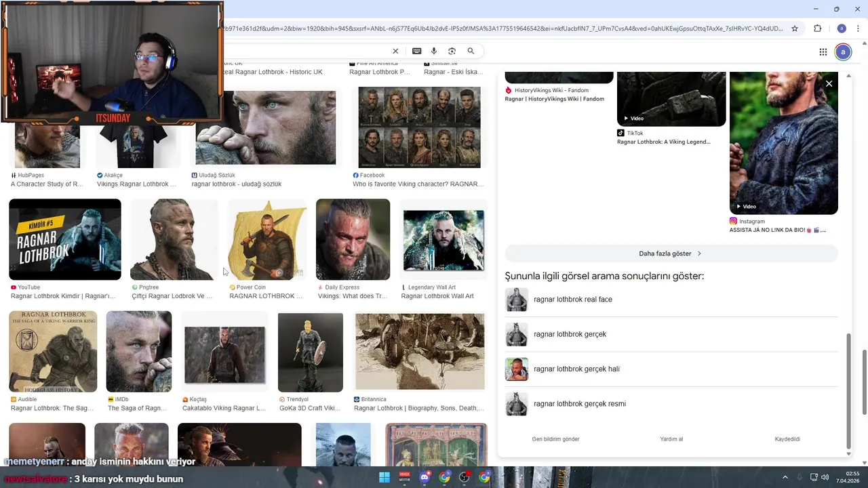Image resolution: width=868 pixels, height=488 pixels.
Task: Open the TikTok 'A Viking Legend' video
Action: coord(671,99)
